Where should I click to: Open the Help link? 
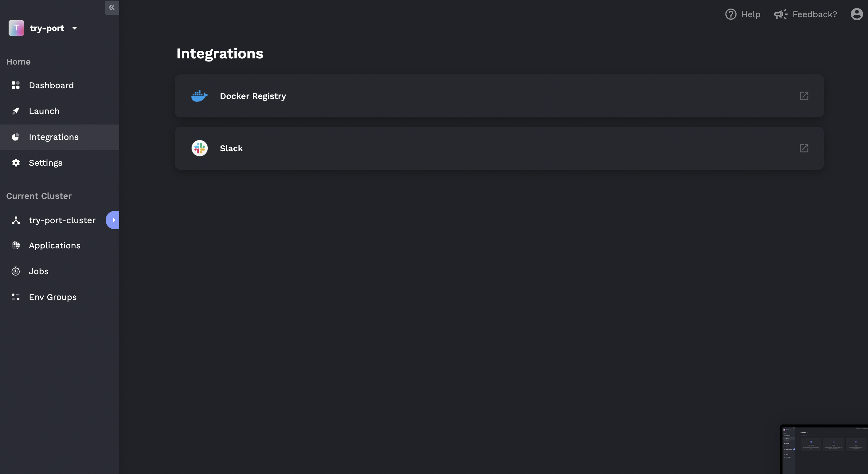click(x=743, y=14)
